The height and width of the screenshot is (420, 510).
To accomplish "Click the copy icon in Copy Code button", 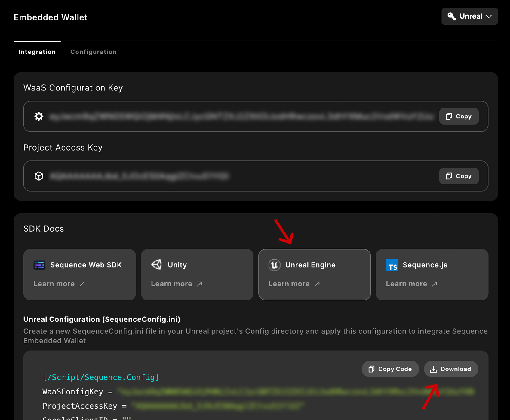I will 371,369.
